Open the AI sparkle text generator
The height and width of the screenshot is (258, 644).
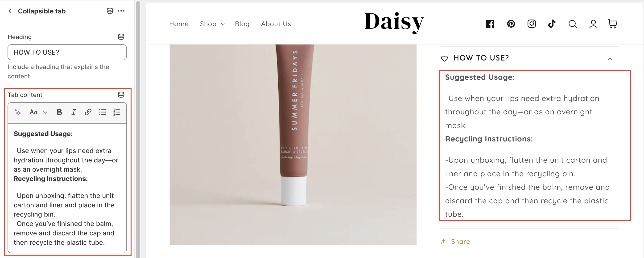(17, 112)
